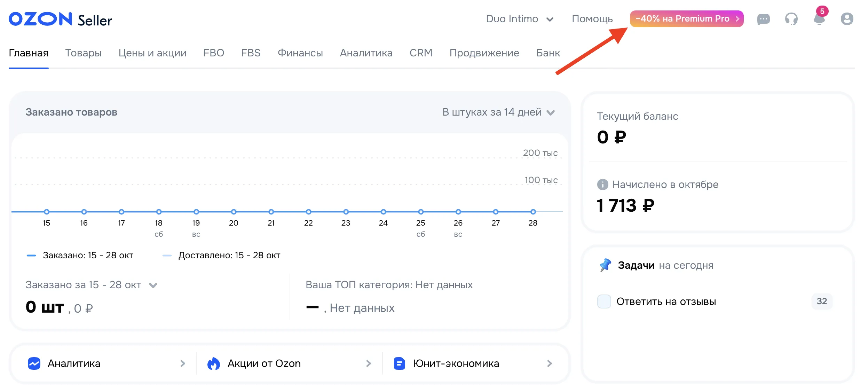Click the support headset icon
Image resolution: width=868 pixels, height=392 pixels.
[x=791, y=19]
